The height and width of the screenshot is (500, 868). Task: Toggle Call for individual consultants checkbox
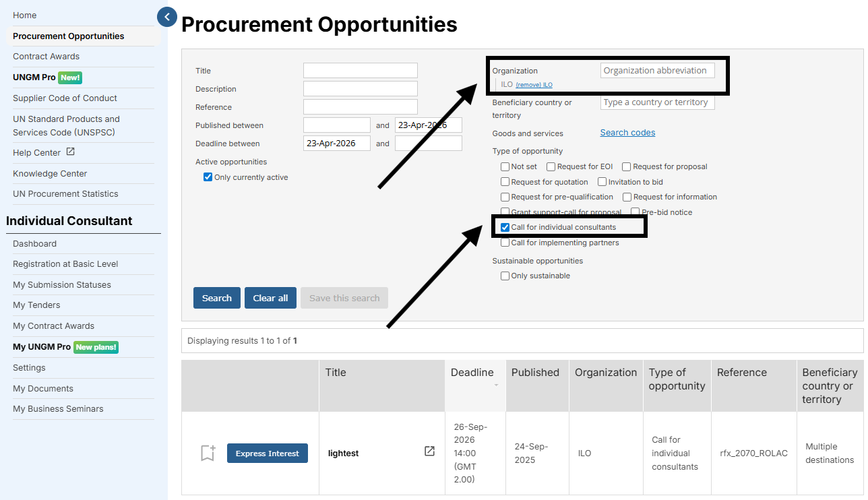click(x=505, y=228)
